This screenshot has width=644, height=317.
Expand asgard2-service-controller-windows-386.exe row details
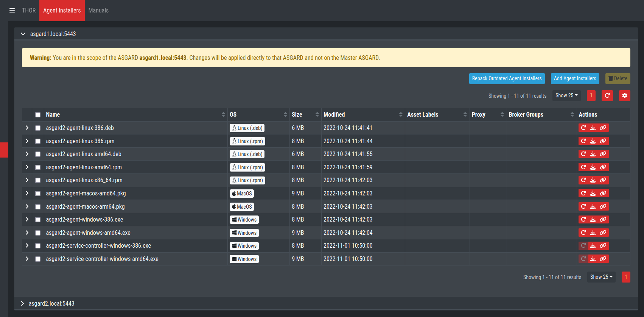27,246
